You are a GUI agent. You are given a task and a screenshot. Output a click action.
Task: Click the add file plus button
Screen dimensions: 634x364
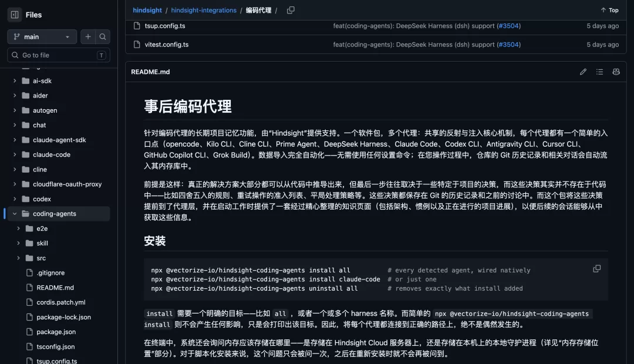(87, 37)
